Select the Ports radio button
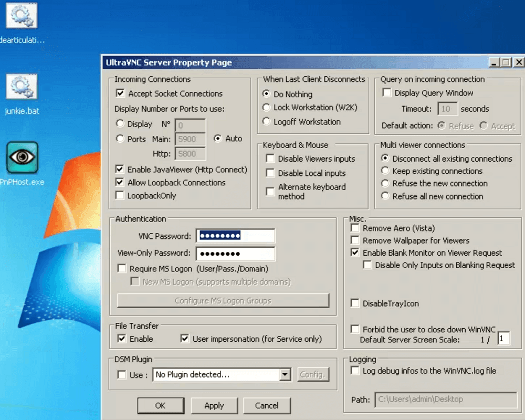 tap(120, 139)
